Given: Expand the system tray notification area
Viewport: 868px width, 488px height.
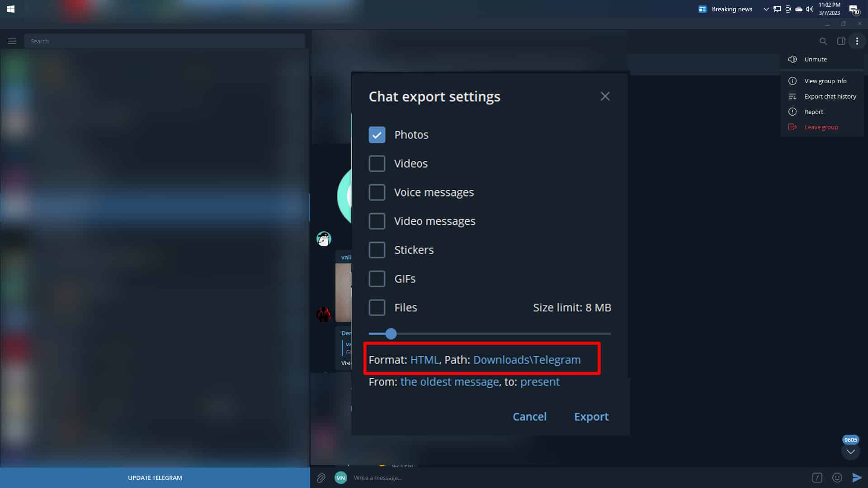Looking at the screenshot, I should click(766, 9).
